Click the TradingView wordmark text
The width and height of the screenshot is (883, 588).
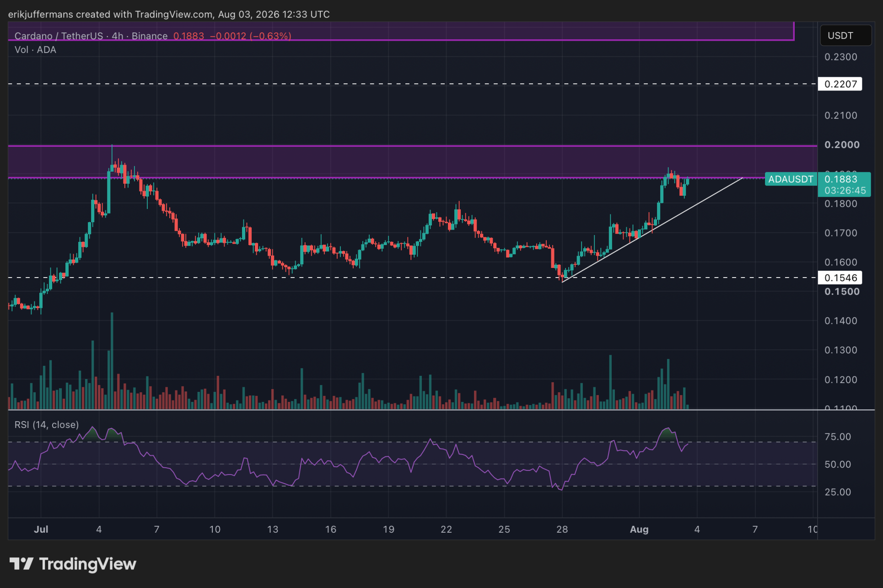click(88, 564)
